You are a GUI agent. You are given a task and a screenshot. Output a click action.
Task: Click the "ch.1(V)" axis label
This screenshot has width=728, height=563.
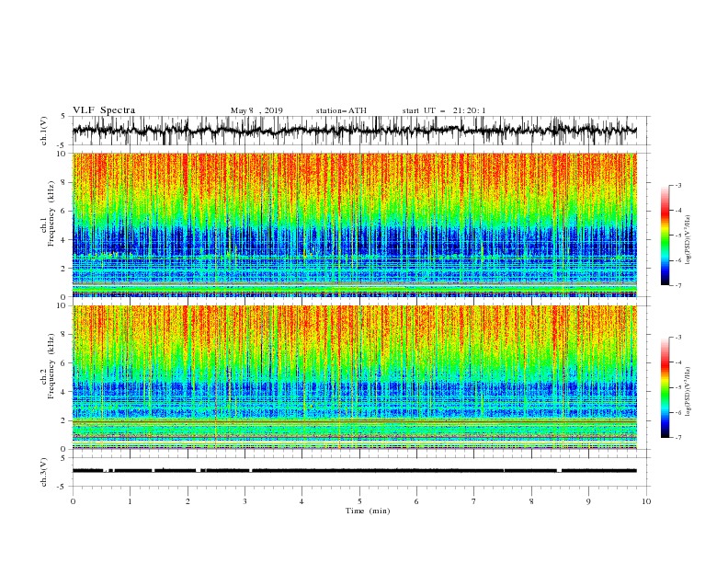(44, 131)
